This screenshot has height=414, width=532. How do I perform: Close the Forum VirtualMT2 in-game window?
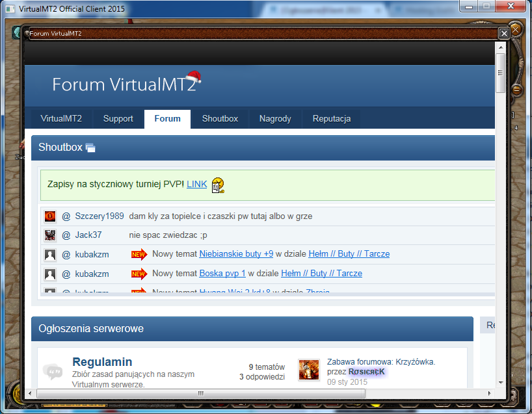[x=504, y=33]
